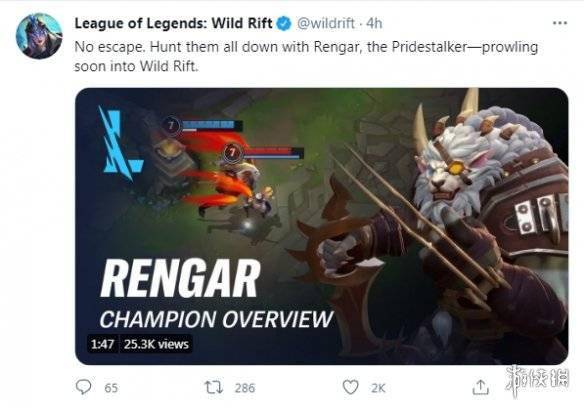Viewport: 584px width, 408px height.
Task: Open the three-dot more options menu
Action: [x=560, y=23]
